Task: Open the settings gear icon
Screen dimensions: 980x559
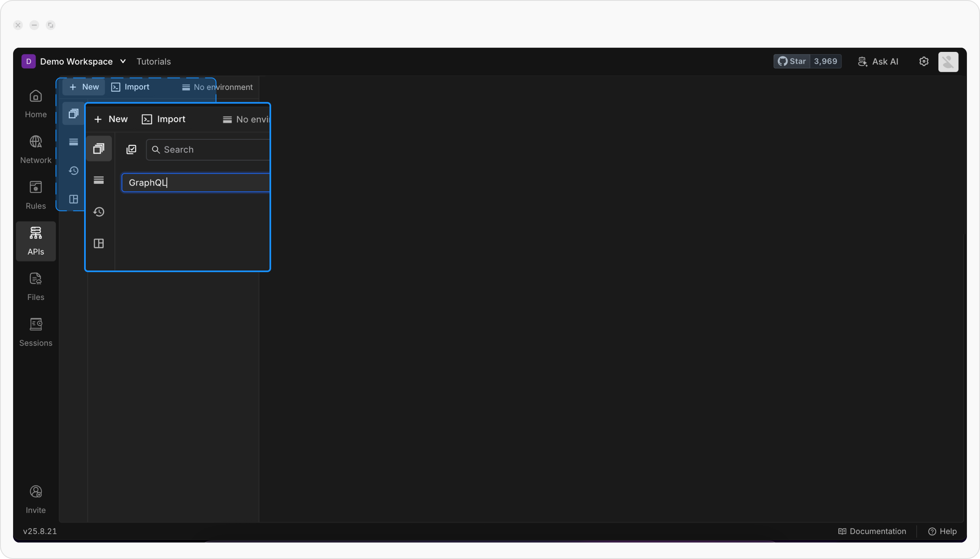Action: (924, 61)
